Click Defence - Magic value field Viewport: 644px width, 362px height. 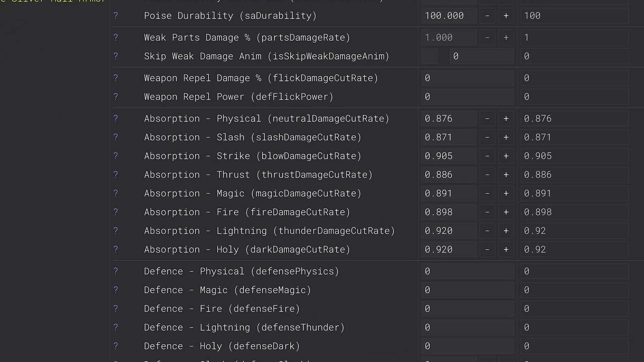point(467,290)
